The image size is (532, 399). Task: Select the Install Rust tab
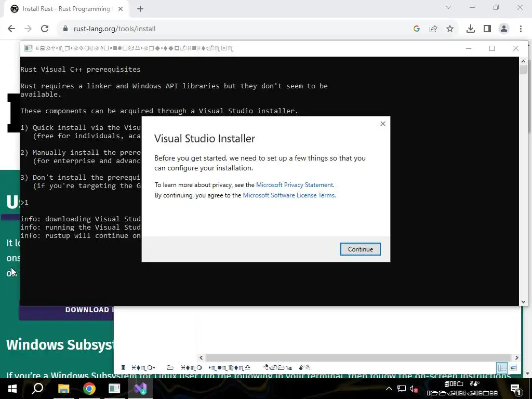66,9
